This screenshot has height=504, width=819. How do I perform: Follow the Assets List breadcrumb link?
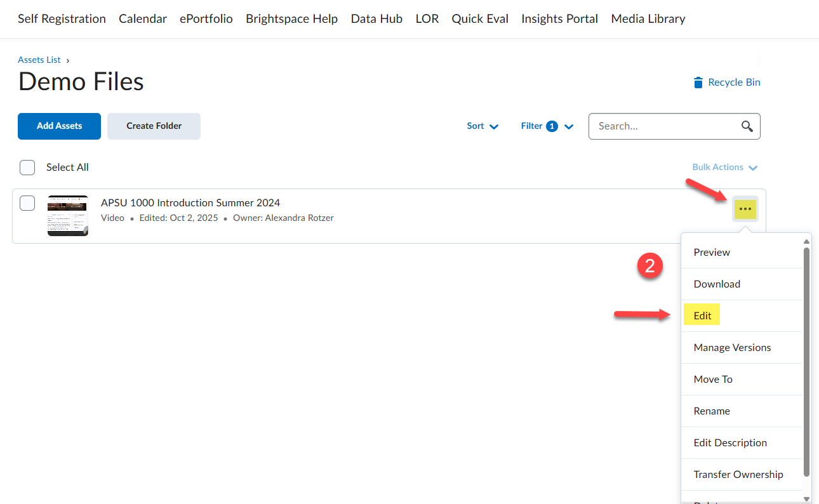pos(39,59)
